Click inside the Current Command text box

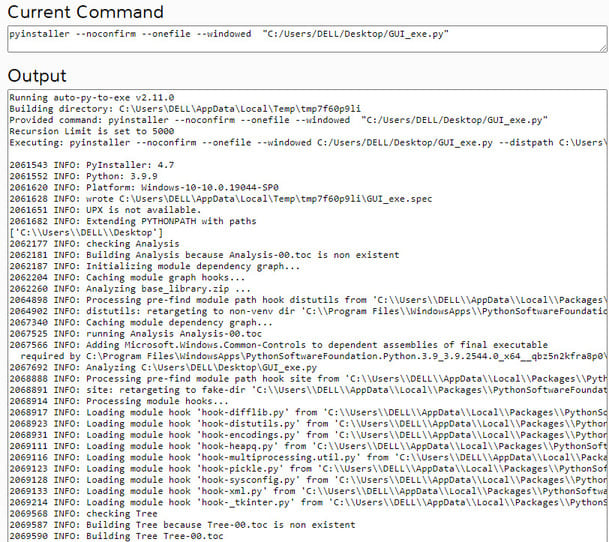(307, 39)
